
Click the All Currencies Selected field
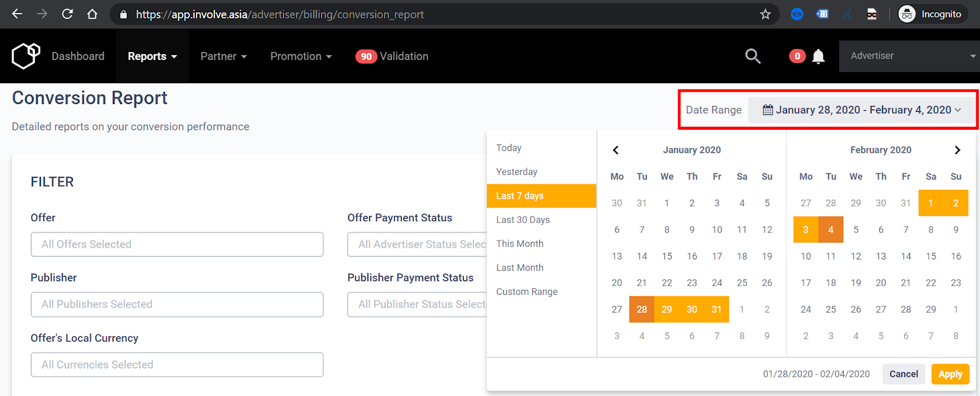(x=177, y=365)
